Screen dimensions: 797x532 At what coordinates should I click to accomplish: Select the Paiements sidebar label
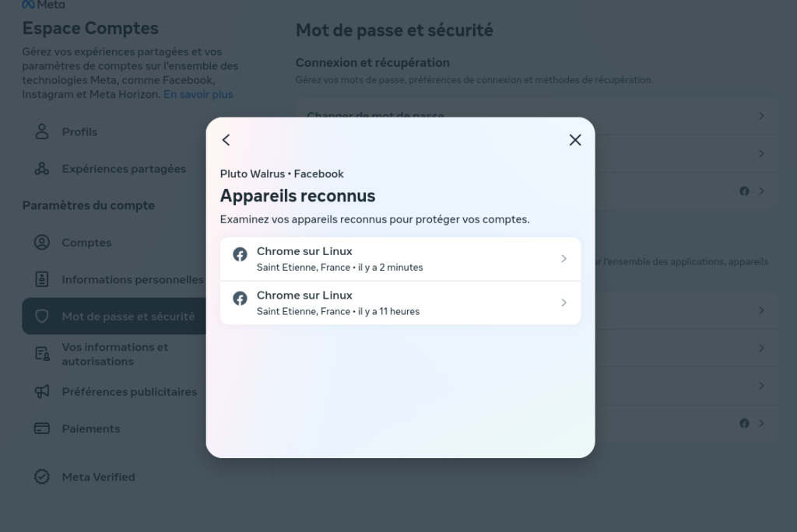pos(91,429)
